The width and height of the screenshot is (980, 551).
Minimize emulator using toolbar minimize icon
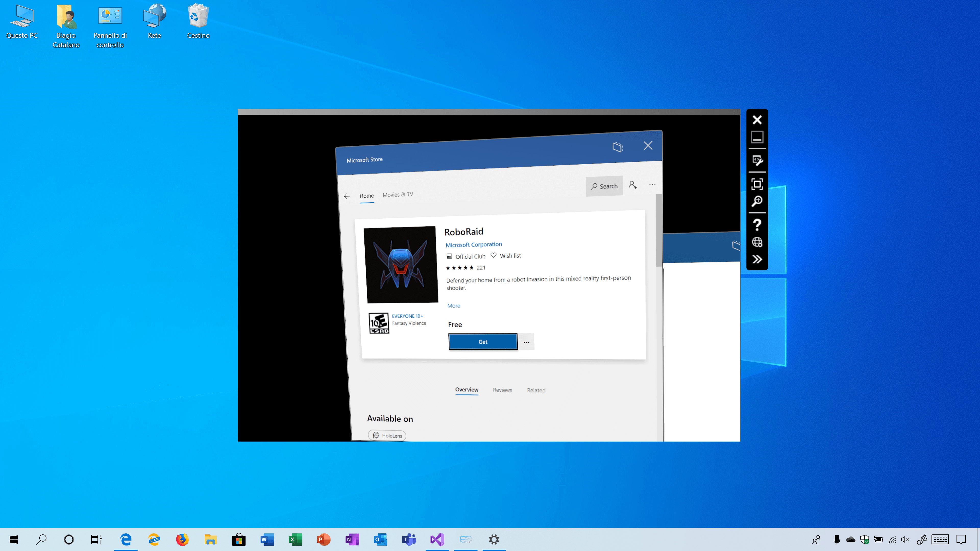(x=757, y=137)
